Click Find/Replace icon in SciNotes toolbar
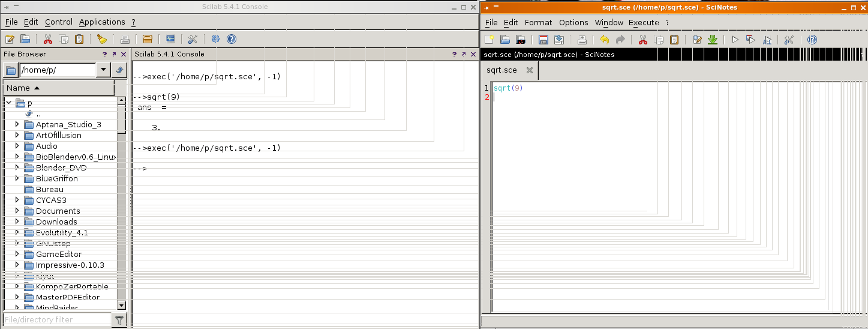 click(x=697, y=40)
